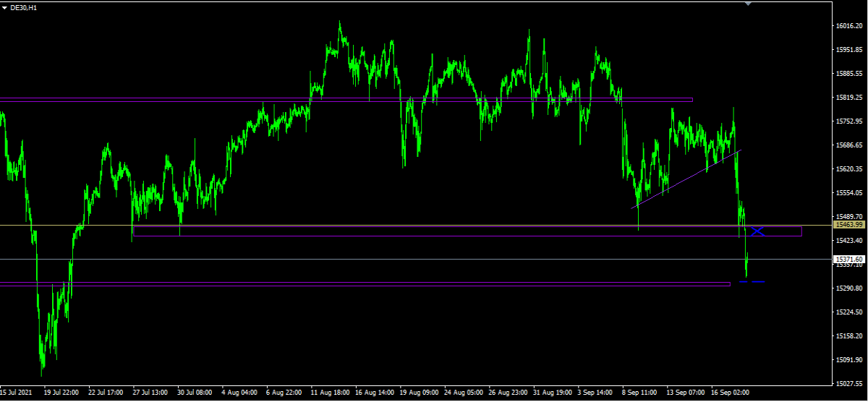The width and height of the screenshot is (868, 402).
Task: Click the 4 Aug 04:00 time label
Action: (x=239, y=393)
